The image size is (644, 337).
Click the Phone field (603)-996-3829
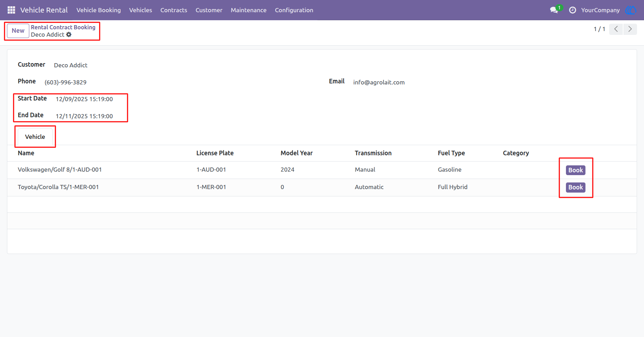coord(66,82)
